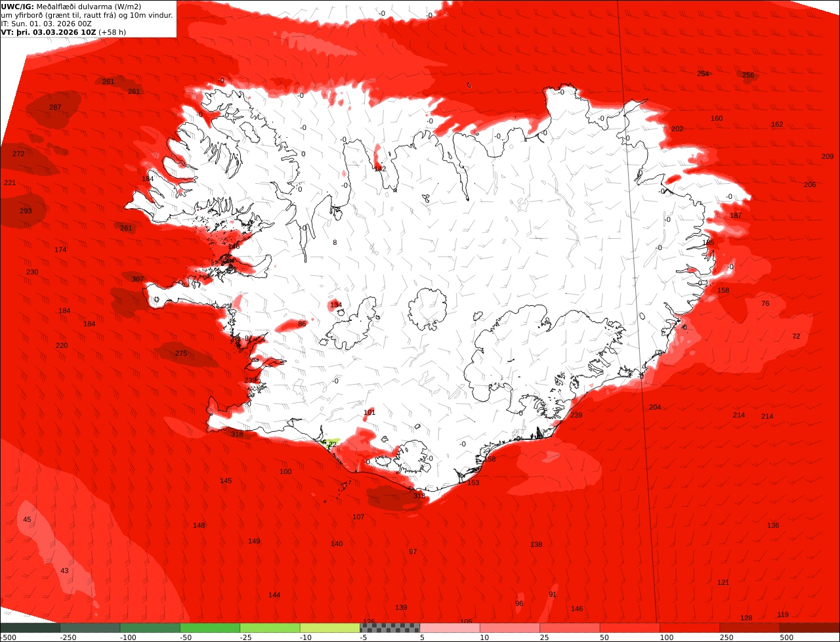
Task: Click the inland value '101'
Action: (369, 412)
